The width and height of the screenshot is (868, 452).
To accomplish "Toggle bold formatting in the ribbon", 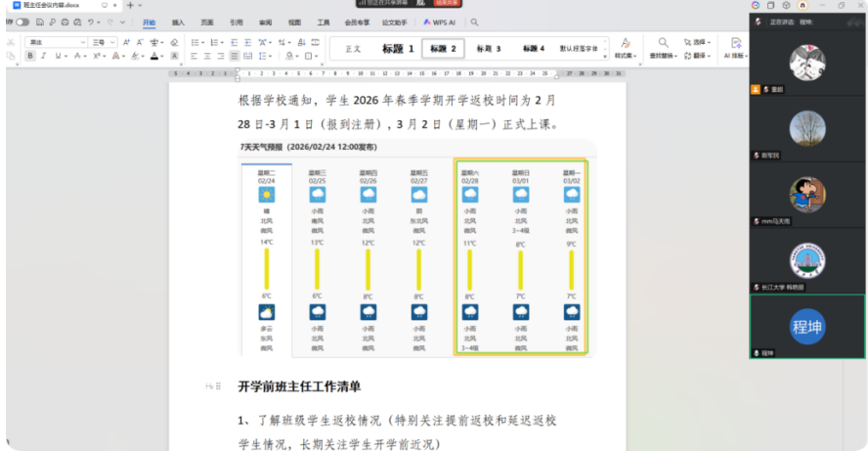I will [x=30, y=56].
